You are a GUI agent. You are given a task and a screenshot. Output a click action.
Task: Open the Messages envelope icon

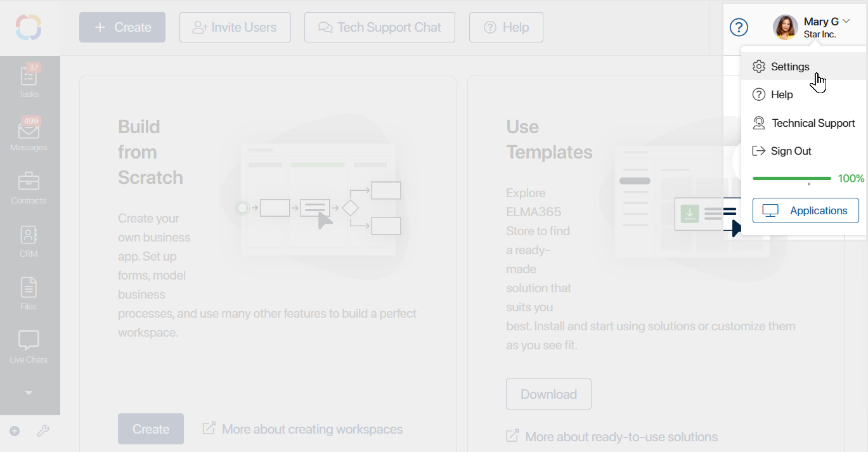(29, 130)
